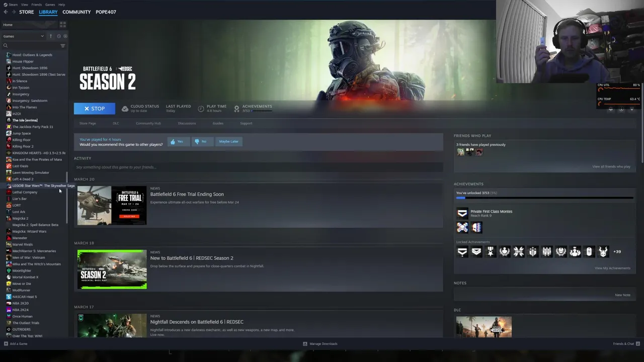This screenshot has height=362, width=644.
Task: Toggle the ready-to-play filter icon
Action: [65, 36]
